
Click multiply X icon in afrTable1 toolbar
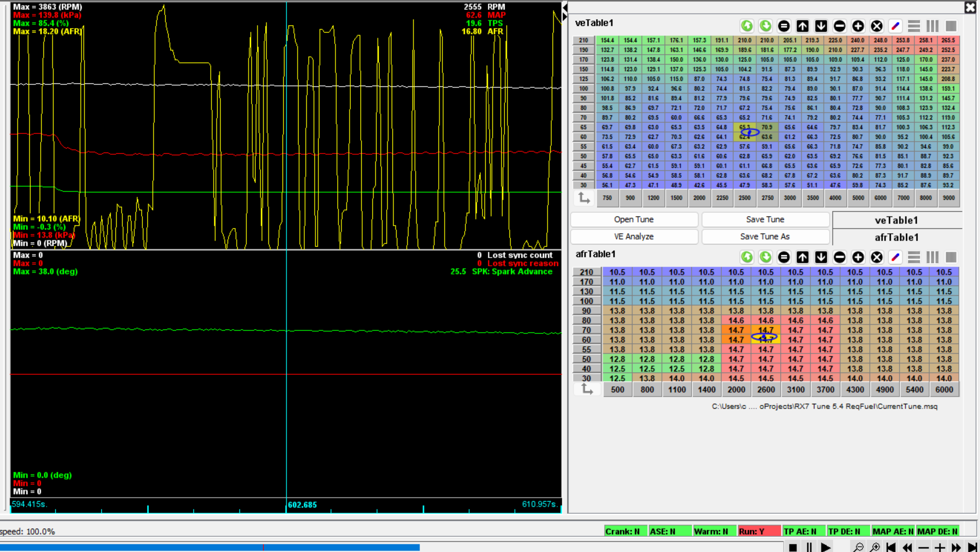(876, 257)
